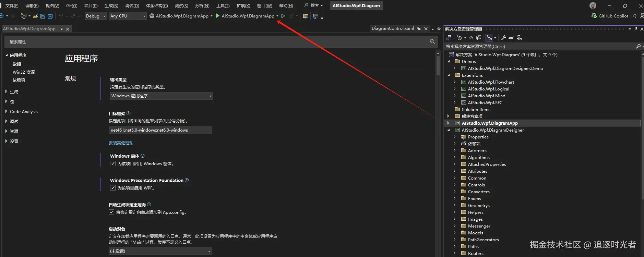Click the window layout icon in the main toolbar
Viewport: 644px width, 257px height.
pyautogui.click(x=316, y=16)
